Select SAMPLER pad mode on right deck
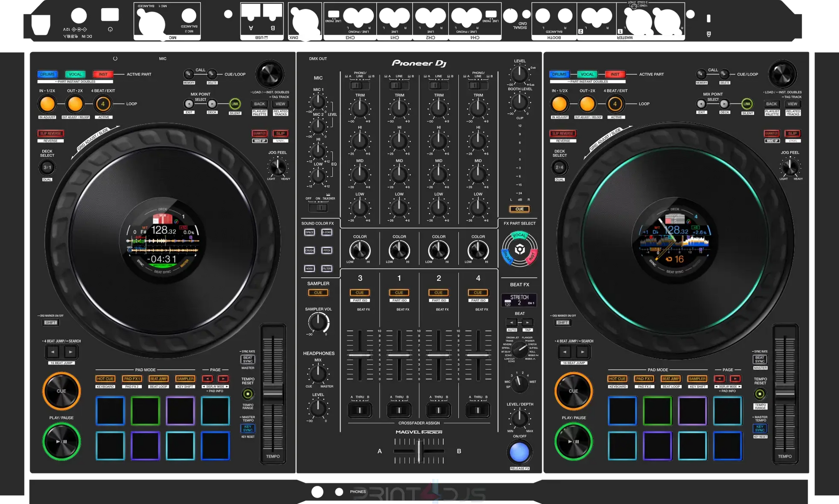Viewport: 839px width, 504px height. (697, 379)
